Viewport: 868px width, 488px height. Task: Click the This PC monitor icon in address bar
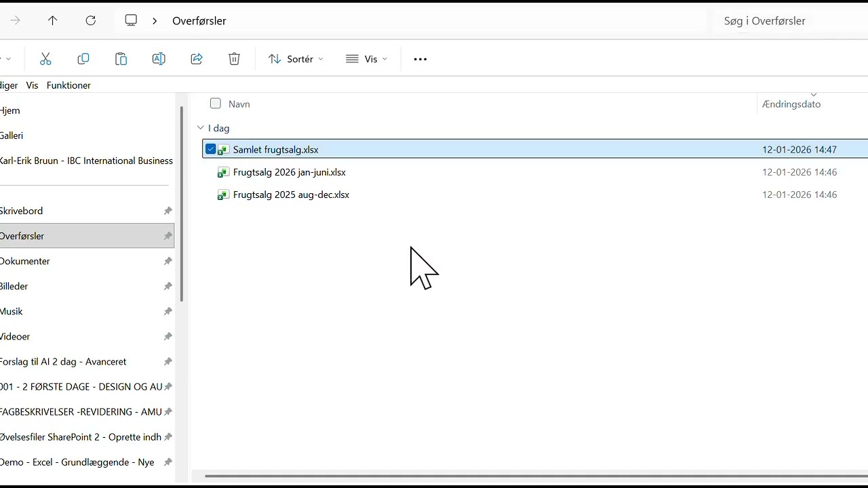click(131, 20)
